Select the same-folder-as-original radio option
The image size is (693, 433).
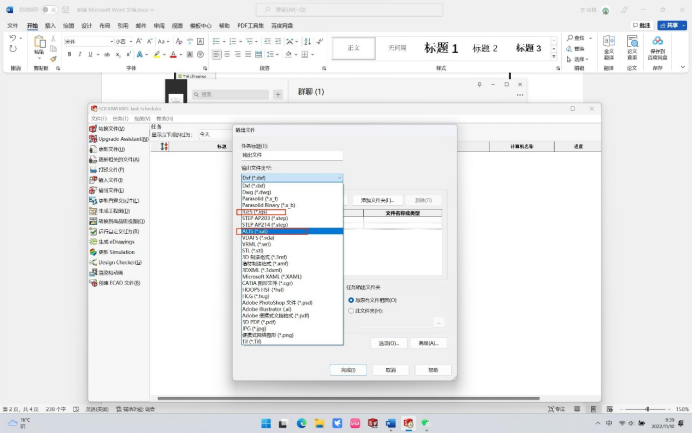click(351, 300)
